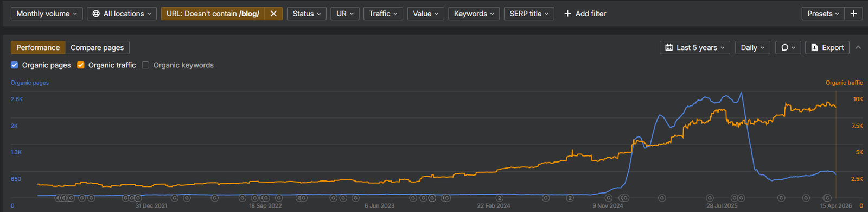The width and height of the screenshot is (868, 212).
Task: Click the 18 Sep 2022 date label
Action: point(265,206)
